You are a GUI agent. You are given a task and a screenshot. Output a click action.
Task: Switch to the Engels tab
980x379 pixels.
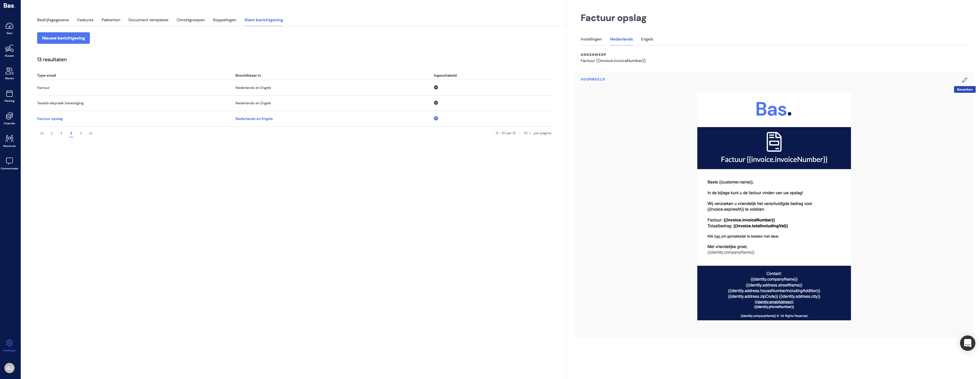tap(647, 39)
